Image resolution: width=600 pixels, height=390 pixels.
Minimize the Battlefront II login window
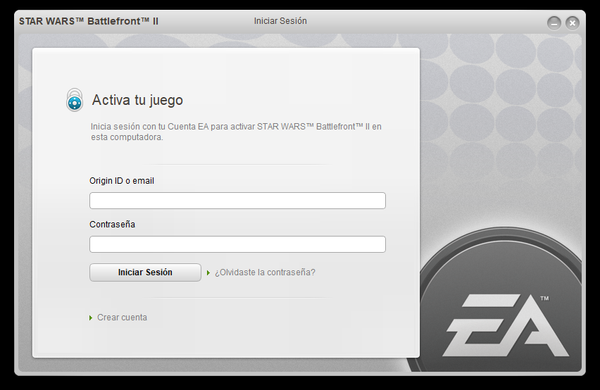coord(554,23)
